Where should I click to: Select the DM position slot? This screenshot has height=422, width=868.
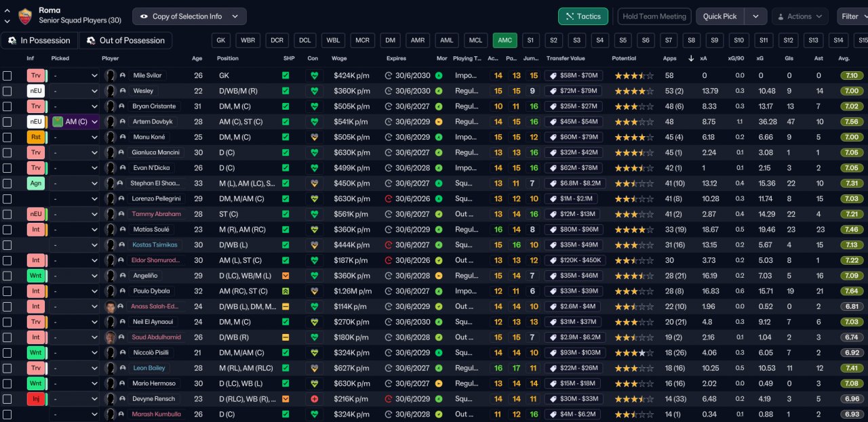pyautogui.click(x=390, y=41)
